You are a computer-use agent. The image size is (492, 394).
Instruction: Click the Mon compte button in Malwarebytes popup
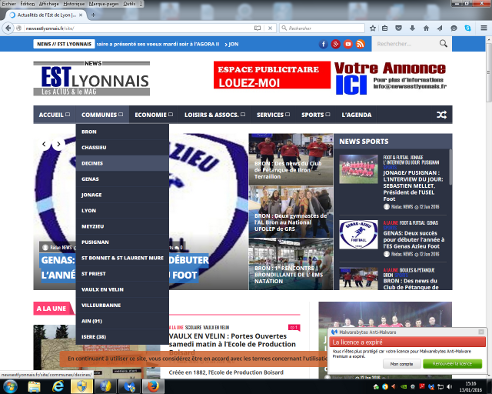click(x=401, y=364)
